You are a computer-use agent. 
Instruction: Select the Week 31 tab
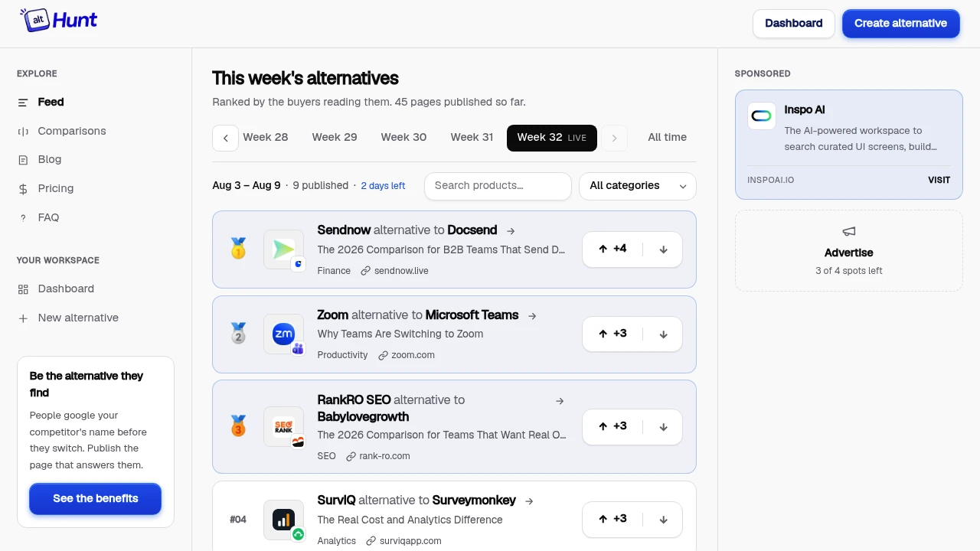(x=472, y=138)
